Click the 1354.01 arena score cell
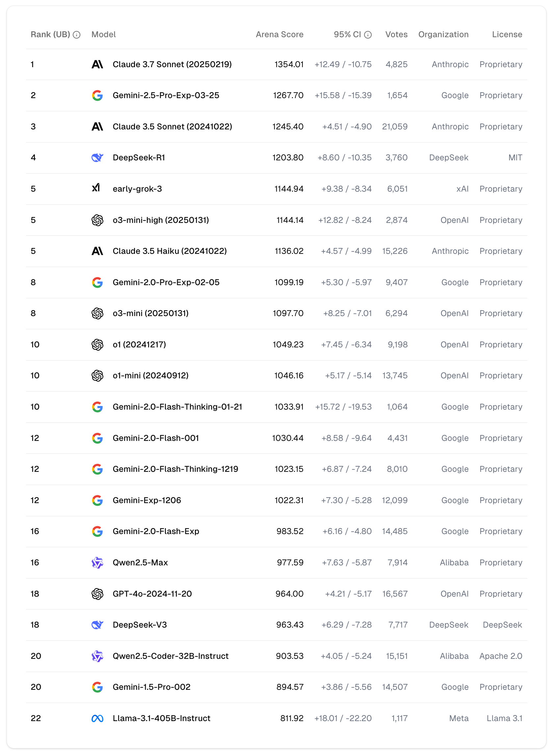This screenshot has height=756, width=553. pyautogui.click(x=289, y=64)
